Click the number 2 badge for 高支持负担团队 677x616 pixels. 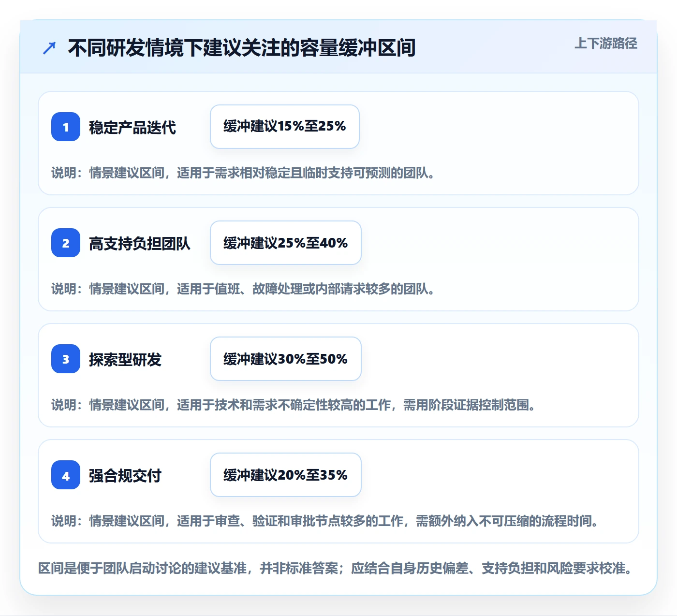click(x=66, y=243)
